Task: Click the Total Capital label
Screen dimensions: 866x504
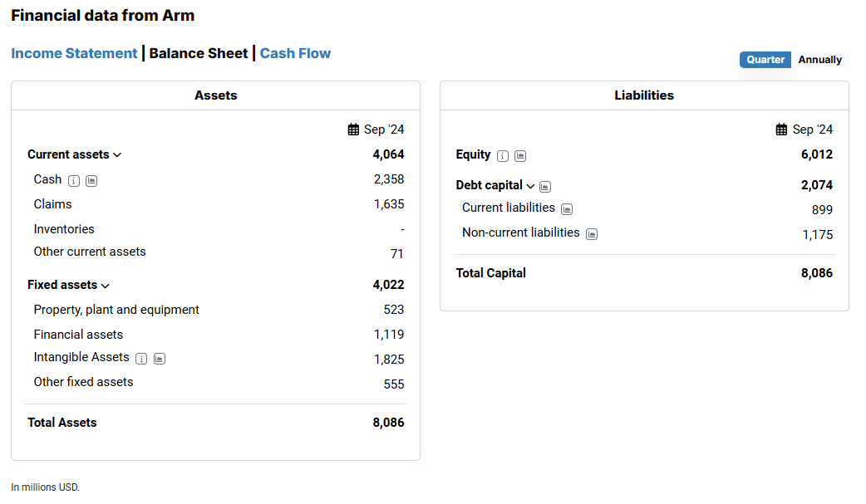Action: pyautogui.click(x=490, y=273)
